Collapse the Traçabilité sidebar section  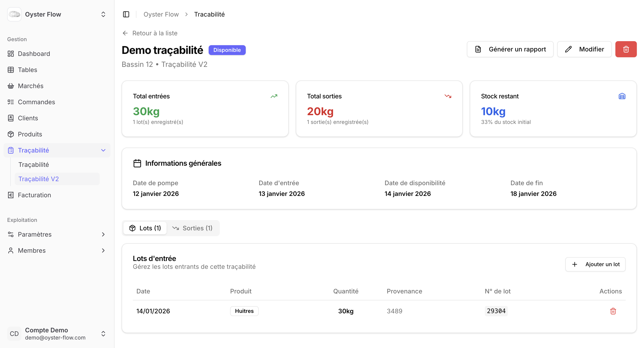103,150
